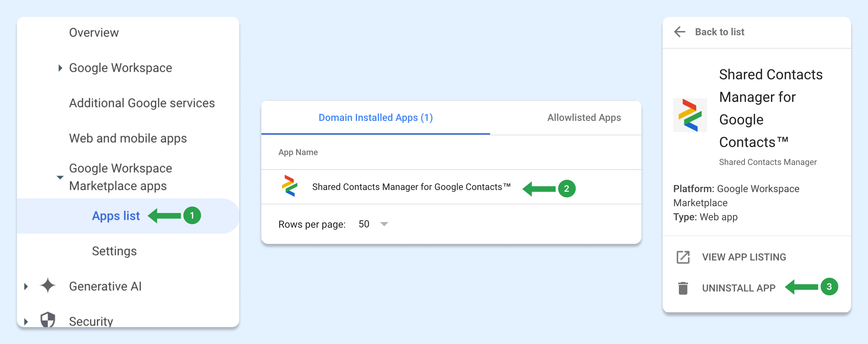
Task: Click VIEW APP LISTING button
Action: coord(744,257)
